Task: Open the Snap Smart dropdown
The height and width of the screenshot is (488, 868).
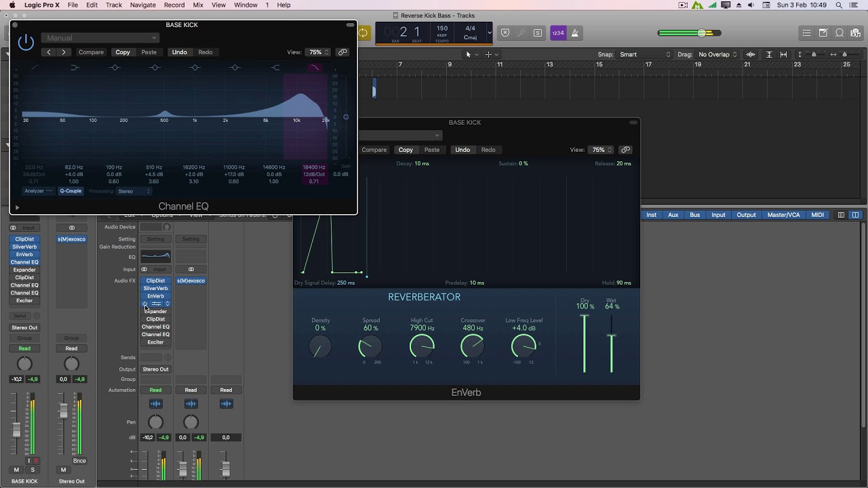Action: (x=645, y=54)
